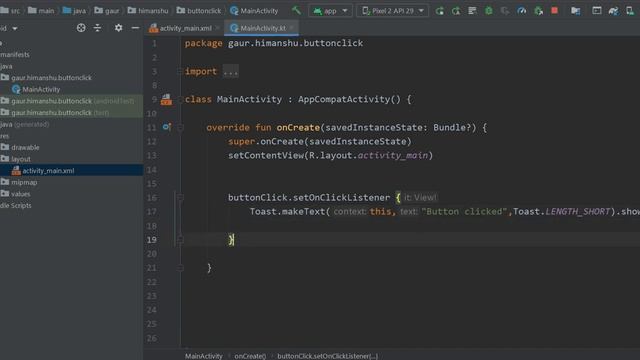Click the java breadcrumb folder in navigation bar
Viewport: 640px width, 360px height.
(x=74, y=11)
